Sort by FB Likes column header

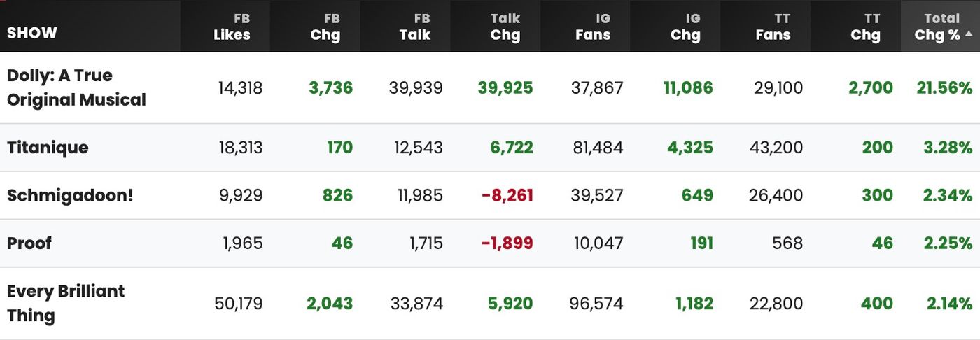[232, 27]
